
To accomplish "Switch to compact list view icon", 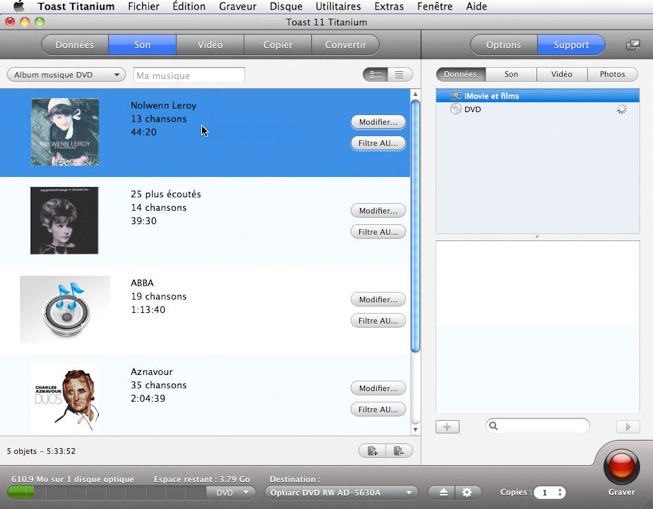I will pyautogui.click(x=399, y=75).
